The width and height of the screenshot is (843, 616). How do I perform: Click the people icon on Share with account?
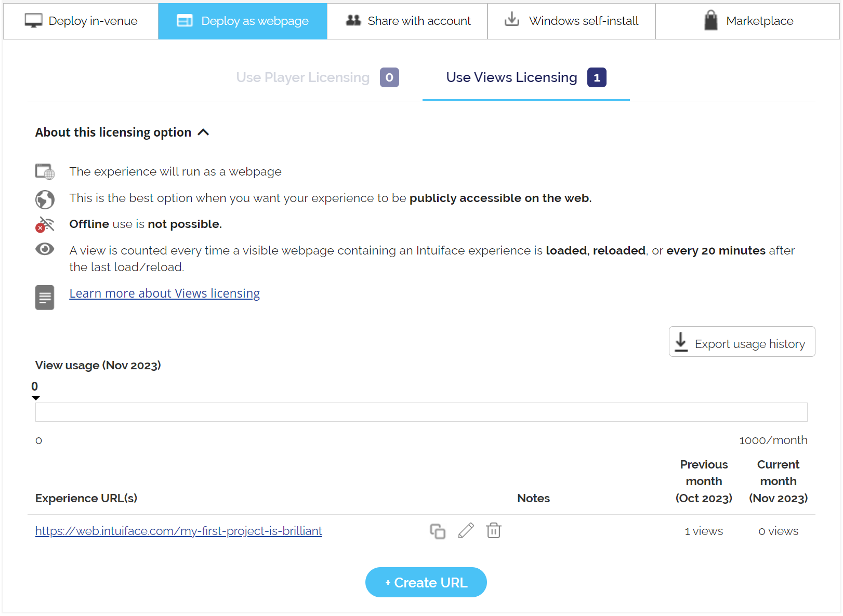(352, 20)
